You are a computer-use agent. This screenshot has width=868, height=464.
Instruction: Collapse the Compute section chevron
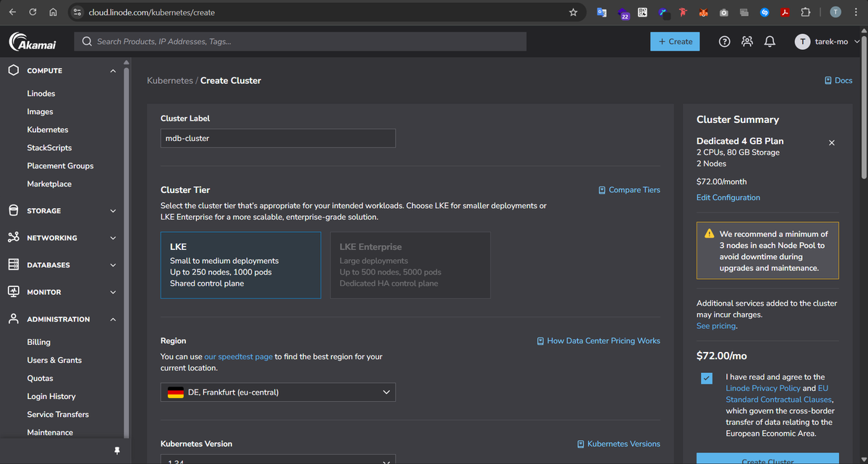tap(113, 71)
